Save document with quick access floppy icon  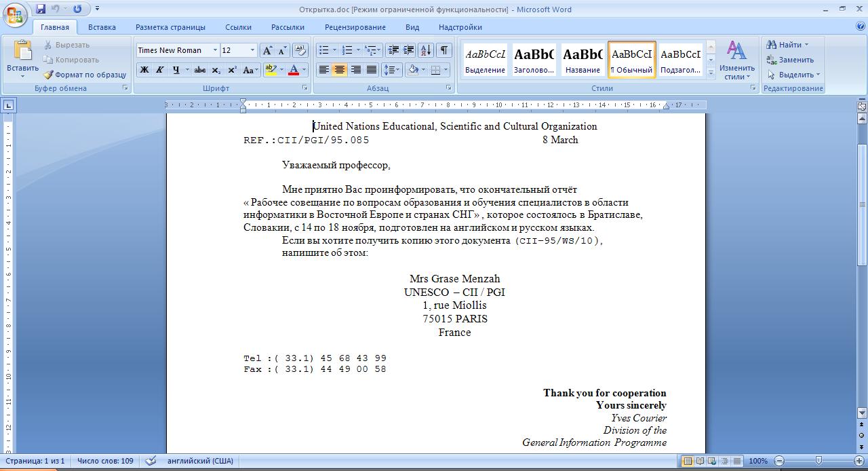click(x=41, y=9)
